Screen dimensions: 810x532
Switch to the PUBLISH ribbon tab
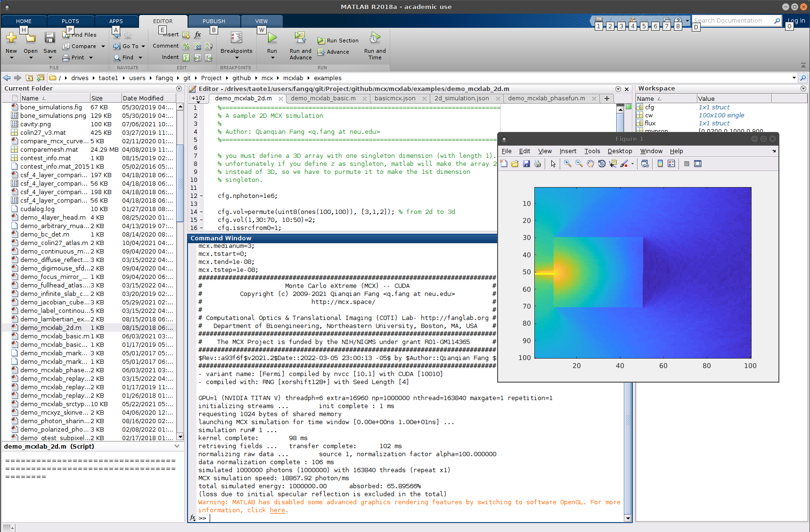click(213, 21)
